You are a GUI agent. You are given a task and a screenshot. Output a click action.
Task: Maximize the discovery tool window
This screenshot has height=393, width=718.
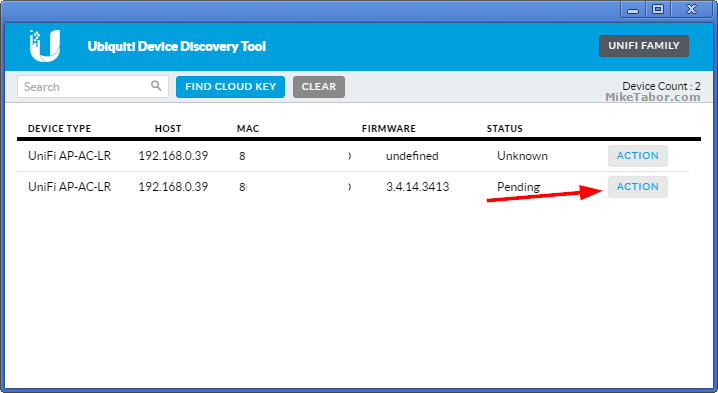[x=658, y=10]
